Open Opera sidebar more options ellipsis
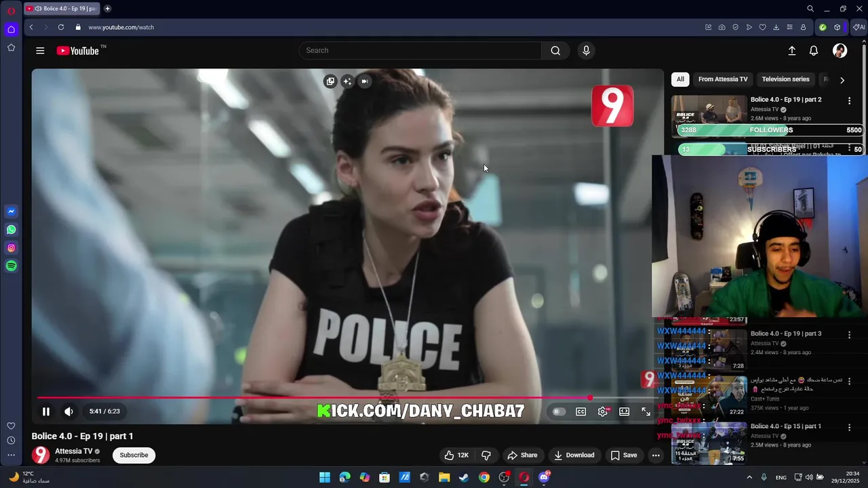868x488 pixels. click(11, 455)
